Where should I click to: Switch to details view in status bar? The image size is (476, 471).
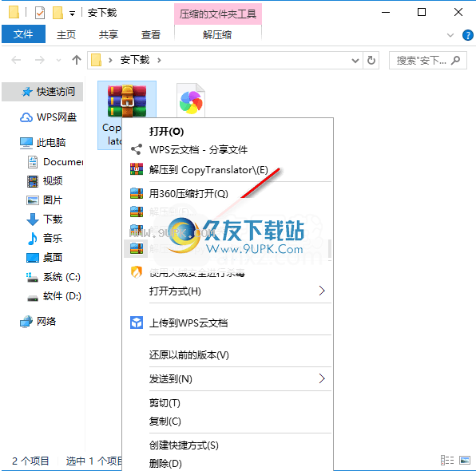447,460
